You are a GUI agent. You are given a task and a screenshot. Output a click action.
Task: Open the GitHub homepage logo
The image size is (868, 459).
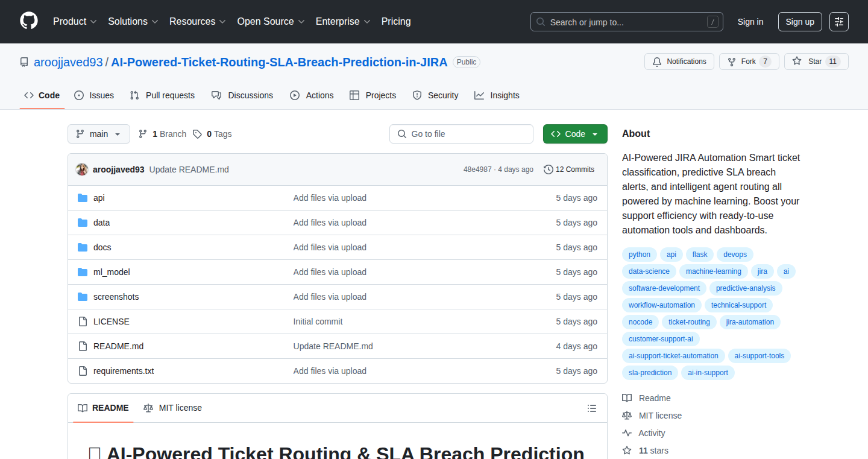click(29, 21)
